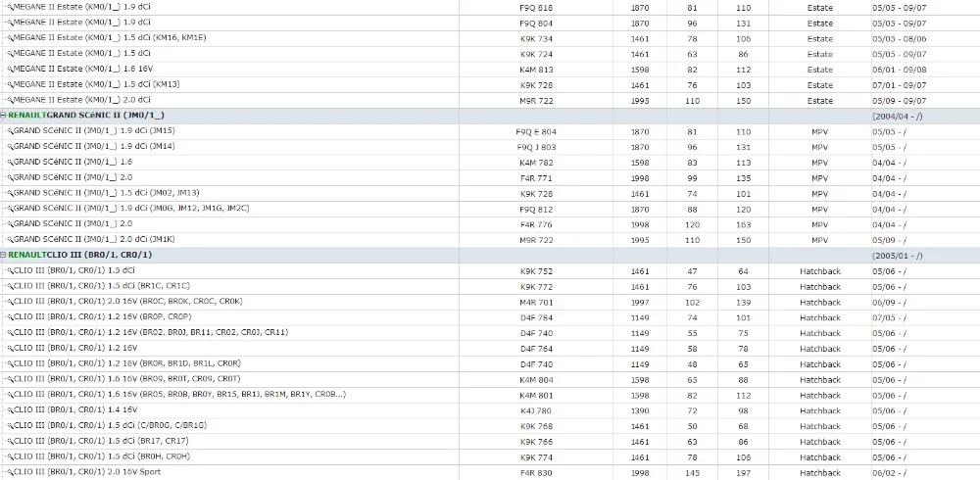Select engine code F4R 771
This screenshot has width=980, height=480.
point(536,178)
